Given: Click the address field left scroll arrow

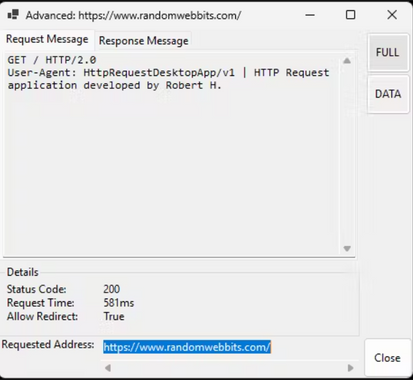Looking at the screenshot, I should [108, 368].
